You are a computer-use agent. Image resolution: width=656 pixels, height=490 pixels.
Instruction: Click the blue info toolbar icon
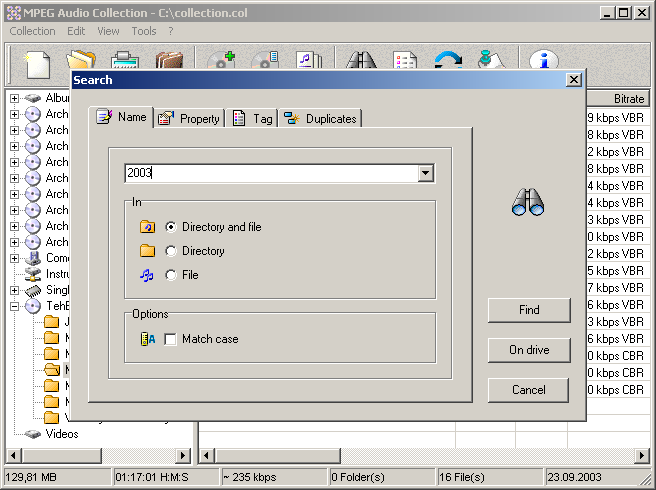[543, 60]
